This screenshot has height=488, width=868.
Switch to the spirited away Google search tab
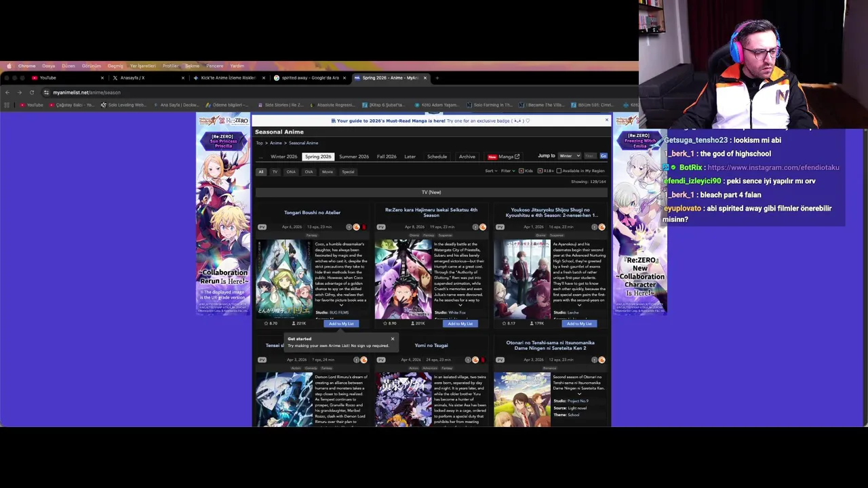[x=309, y=78]
